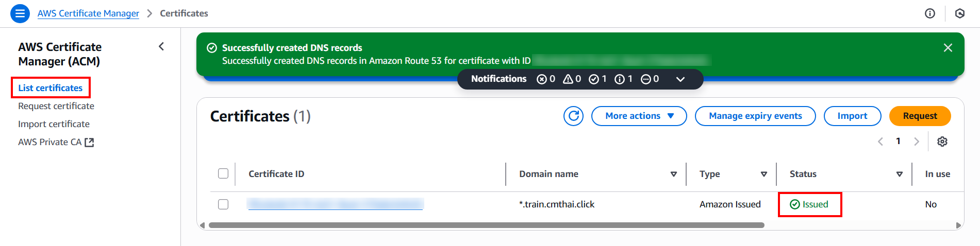Image resolution: width=980 pixels, height=246 pixels.
Task: Select all certificates checkbox in header
Action: (x=223, y=173)
